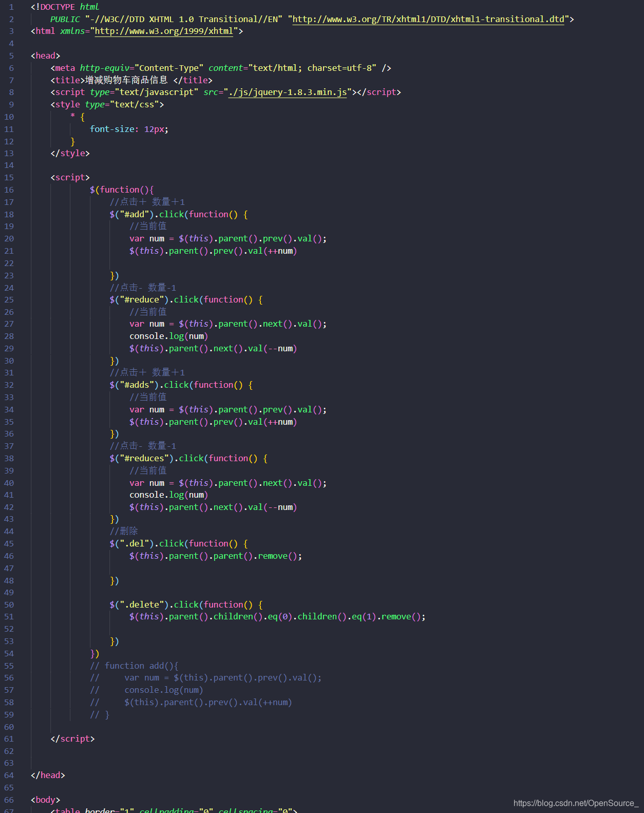
Task: Click comment //点击+ 数量+1 on line 17
Action: (147, 202)
